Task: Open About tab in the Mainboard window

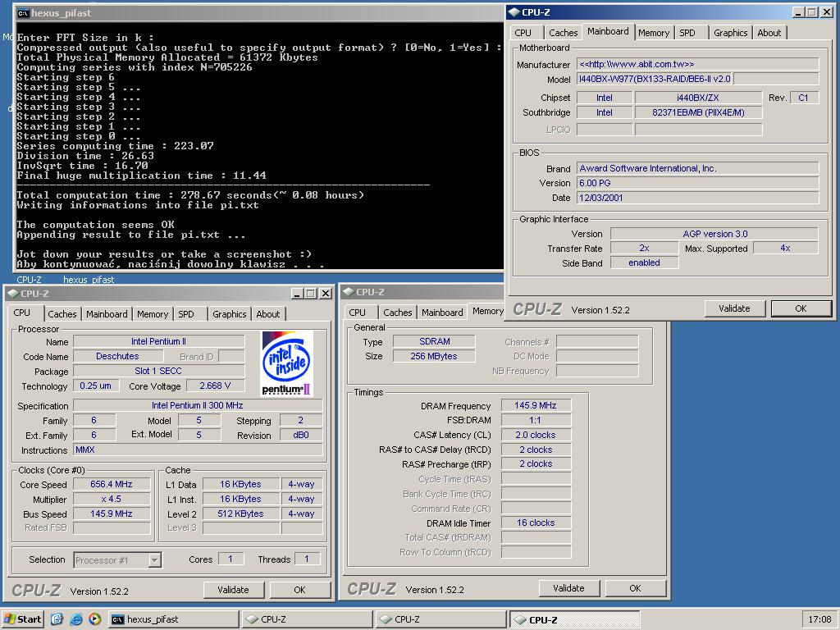Action: pyautogui.click(x=769, y=33)
